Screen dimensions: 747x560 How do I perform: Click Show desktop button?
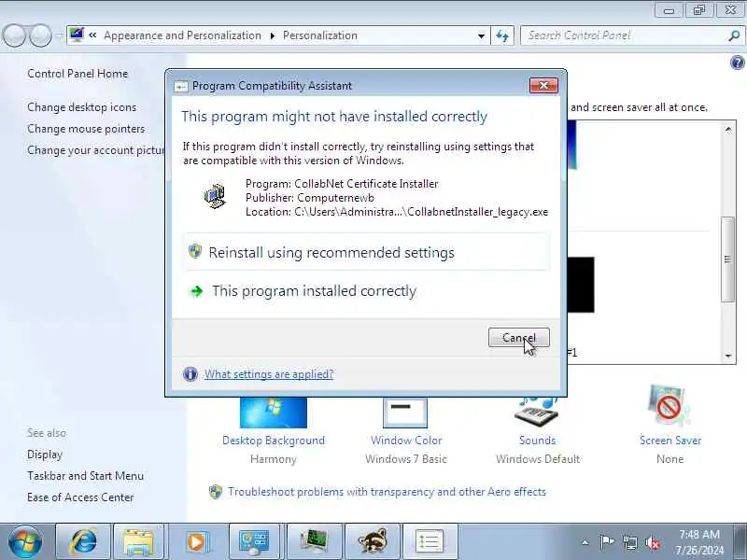[x=741, y=541]
